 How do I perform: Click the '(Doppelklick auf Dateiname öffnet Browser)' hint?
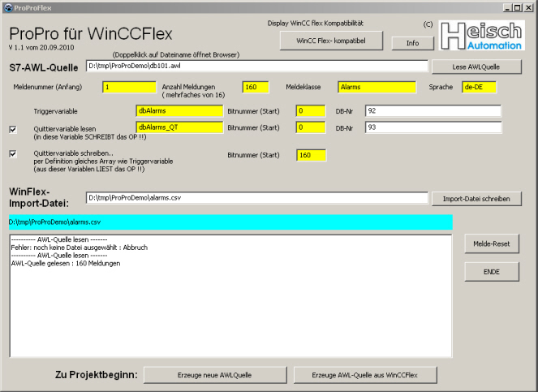pyautogui.click(x=175, y=55)
